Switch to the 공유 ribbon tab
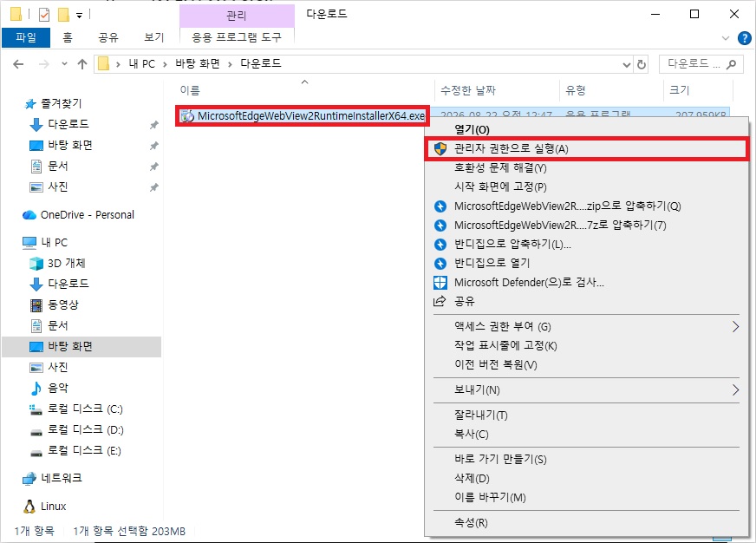 click(108, 37)
